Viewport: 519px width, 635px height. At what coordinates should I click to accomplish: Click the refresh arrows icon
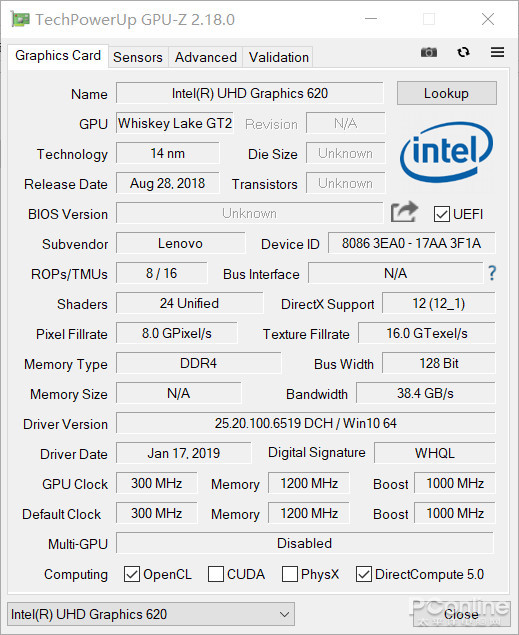pyautogui.click(x=463, y=52)
